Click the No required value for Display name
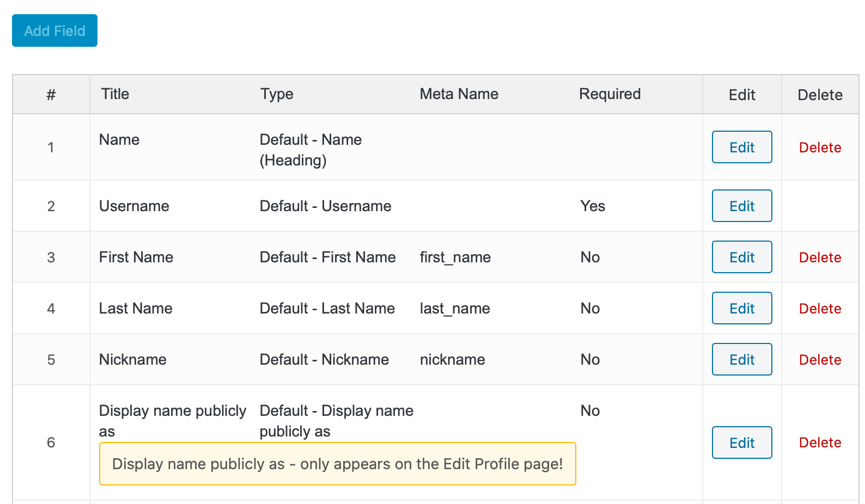Viewport: 865px width, 504px height. 590,410
